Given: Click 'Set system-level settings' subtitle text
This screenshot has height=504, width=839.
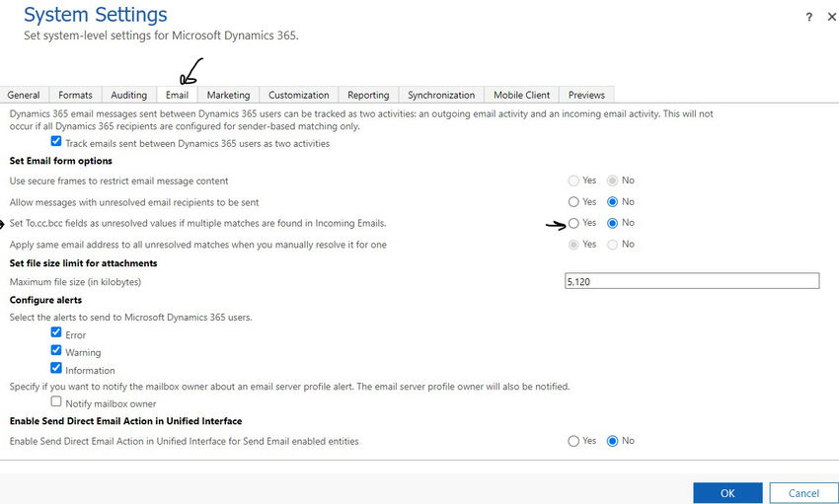Looking at the screenshot, I should pos(161,36).
